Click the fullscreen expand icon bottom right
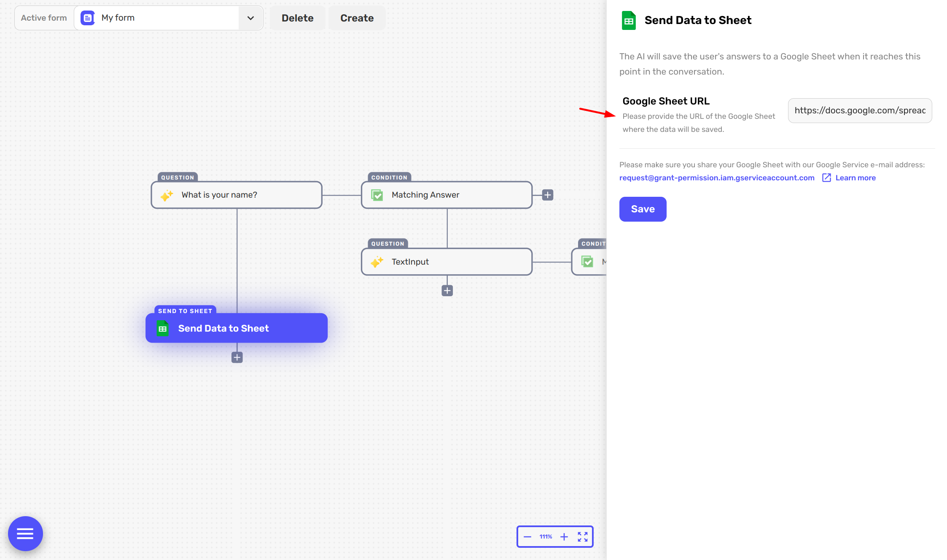Screen dimensions: 947x560 582,537
